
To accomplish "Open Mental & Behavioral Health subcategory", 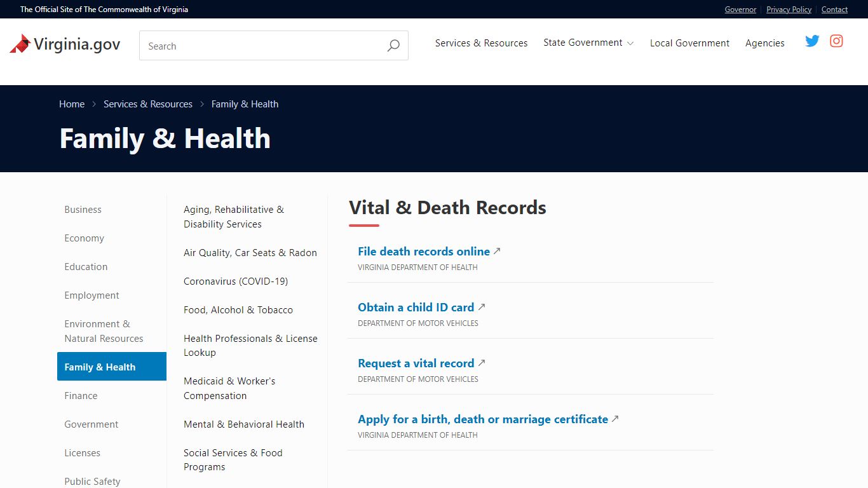I will (244, 424).
